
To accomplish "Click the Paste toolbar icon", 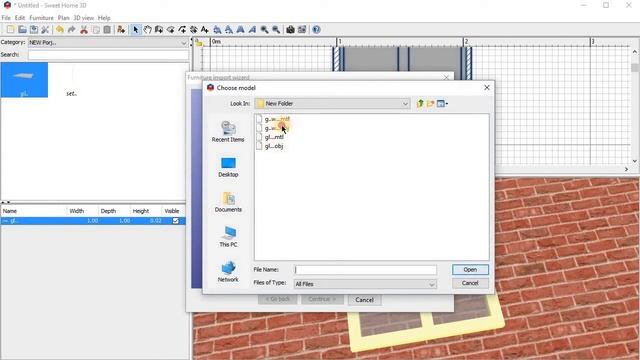I will coord(107,30).
